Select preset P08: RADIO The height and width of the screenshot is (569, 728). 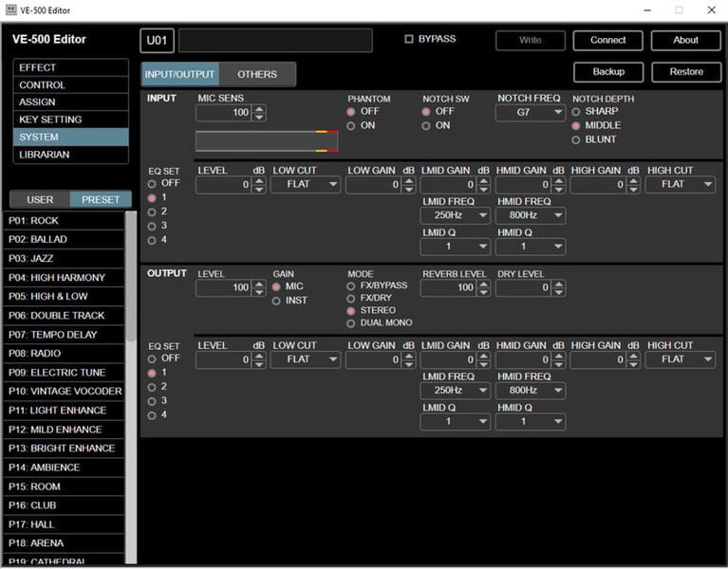[64, 354]
